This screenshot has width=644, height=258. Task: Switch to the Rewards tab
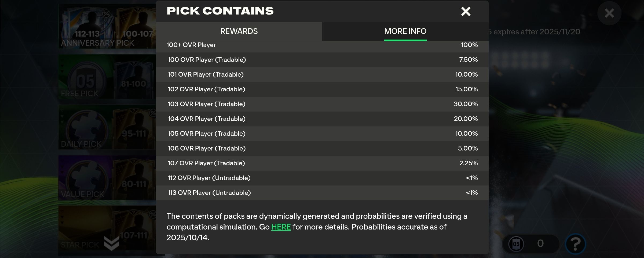click(239, 31)
